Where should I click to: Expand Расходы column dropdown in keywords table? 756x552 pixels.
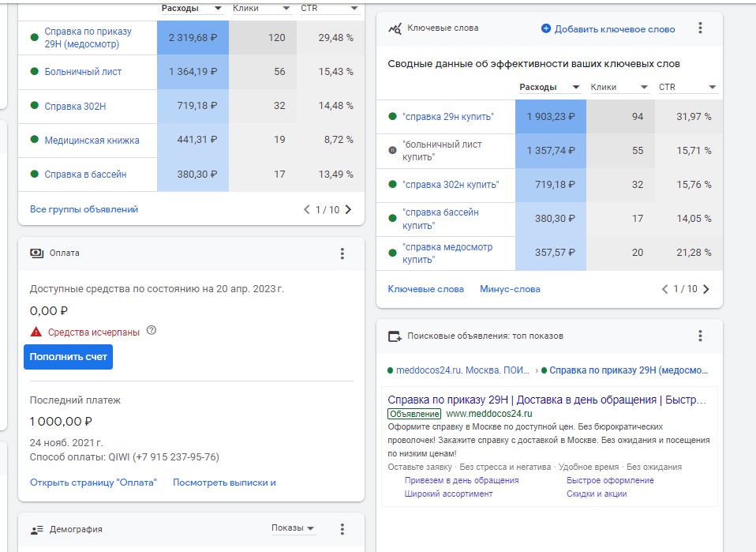click(x=575, y=88)
